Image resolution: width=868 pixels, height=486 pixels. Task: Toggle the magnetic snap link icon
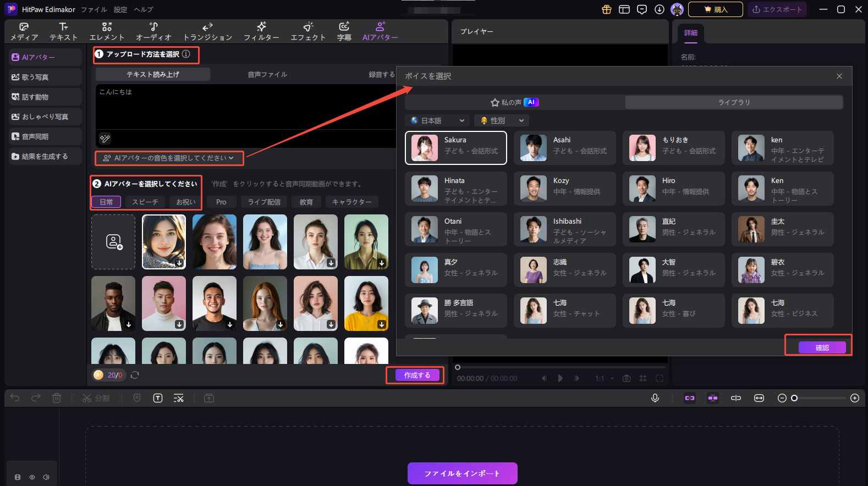pyautogui.click(x=690, y=398)
